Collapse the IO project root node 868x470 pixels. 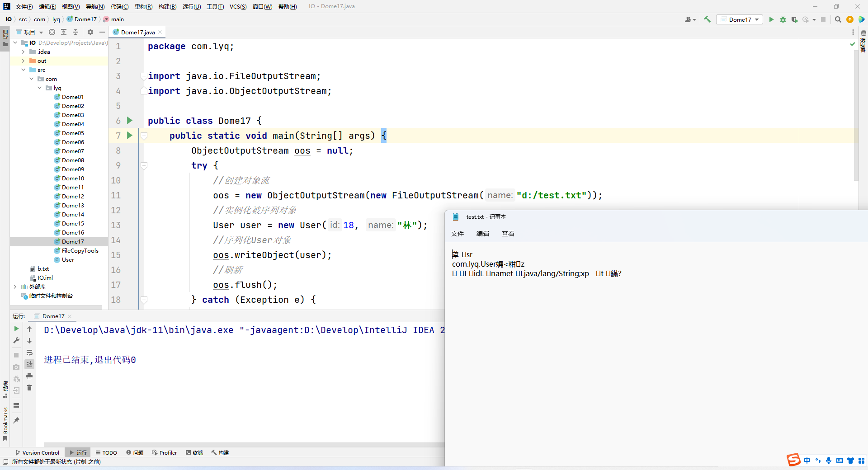[x=15, y=43]
